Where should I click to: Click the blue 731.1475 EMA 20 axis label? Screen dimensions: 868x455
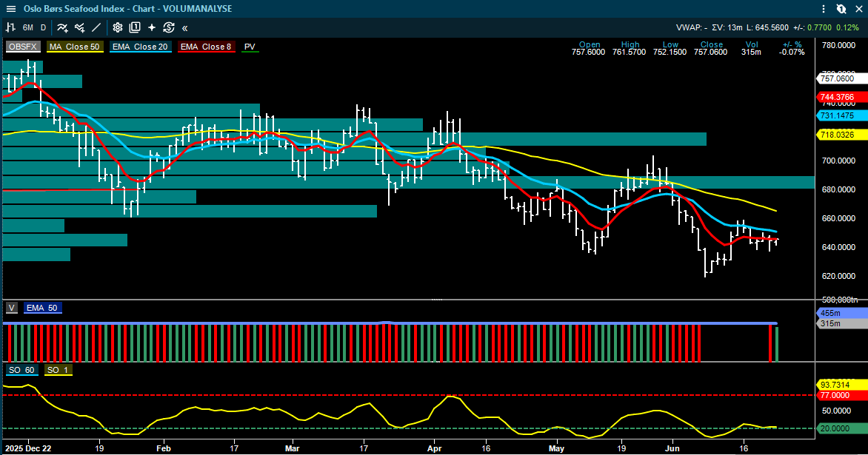(x=841, y=115)
